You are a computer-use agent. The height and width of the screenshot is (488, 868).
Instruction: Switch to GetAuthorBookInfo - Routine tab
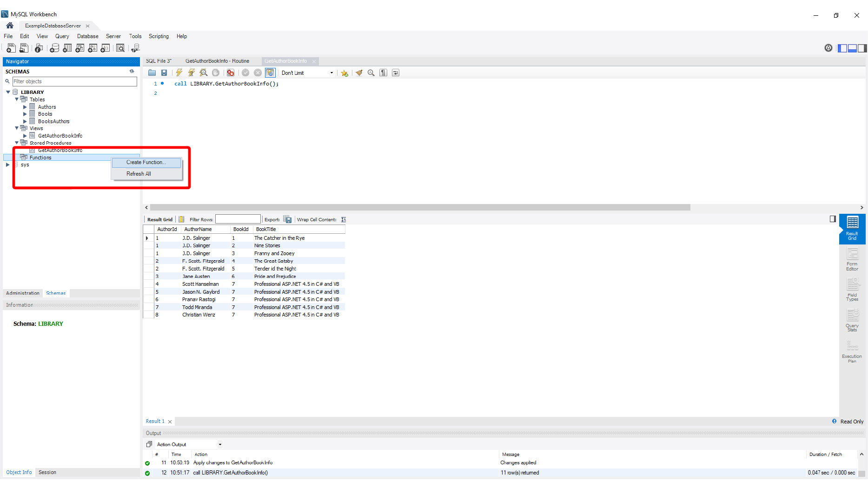[217, 61]
